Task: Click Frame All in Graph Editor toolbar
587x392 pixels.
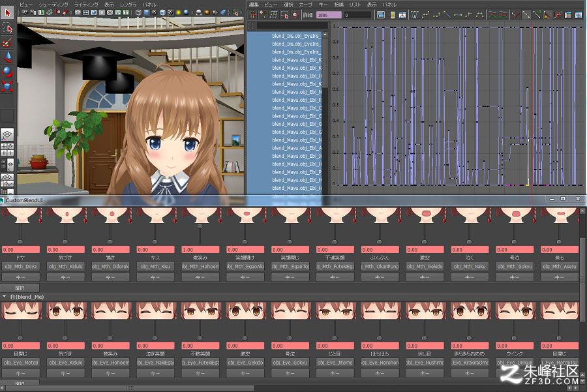Action: 381,15
